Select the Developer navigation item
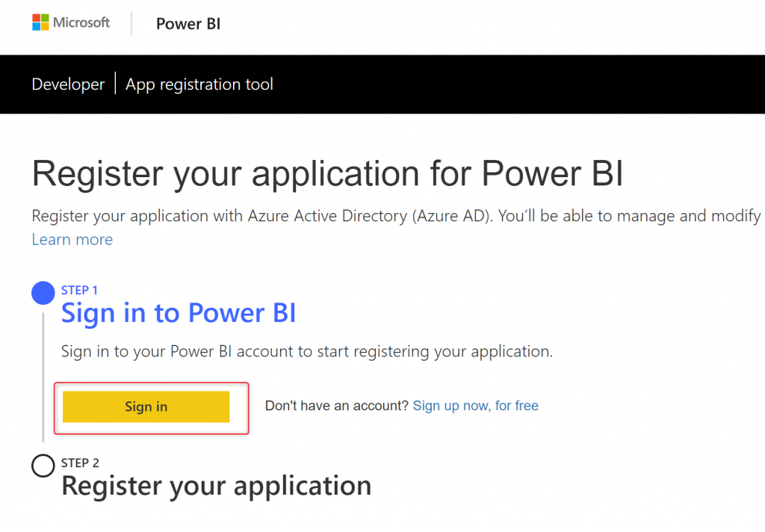The width and height of the screenshot is (765, 532). [x=68, y=84]
